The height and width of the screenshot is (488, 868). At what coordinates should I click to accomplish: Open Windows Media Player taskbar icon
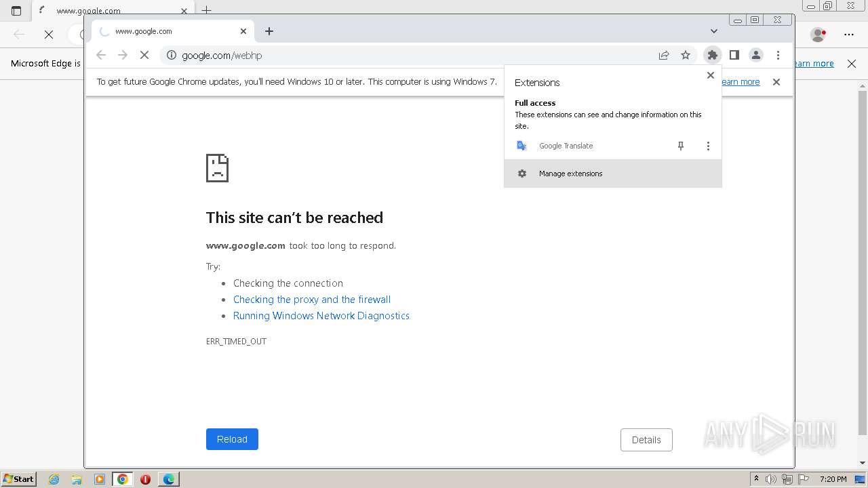click(100, 479)
